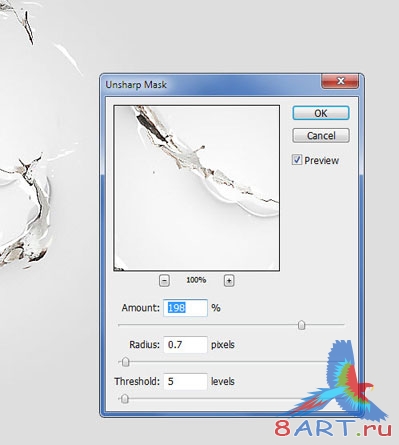This screenshot has height=445, width=399.
Task: Click into the Radius pixels field
Action: click(185, 344)
